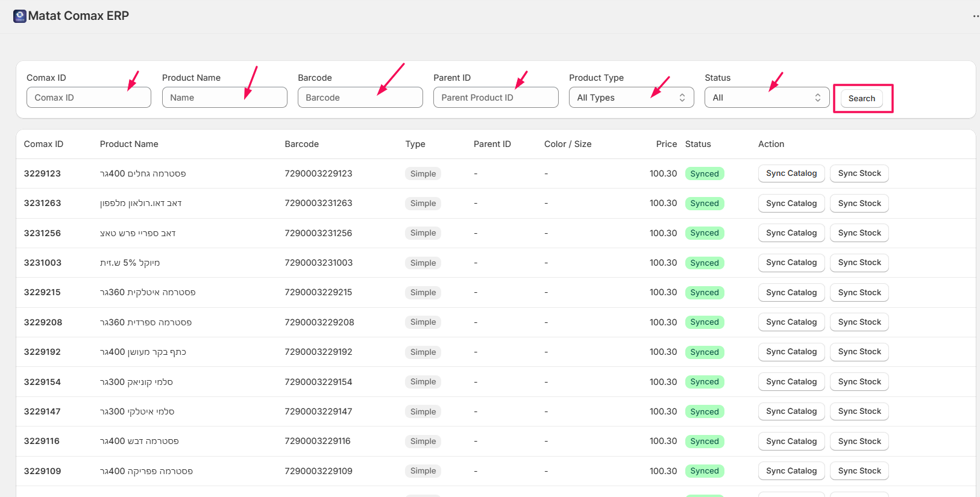This screenshot has width=980, height=497.
Task: Click the Search button
Action: click(x=861, y=99)
